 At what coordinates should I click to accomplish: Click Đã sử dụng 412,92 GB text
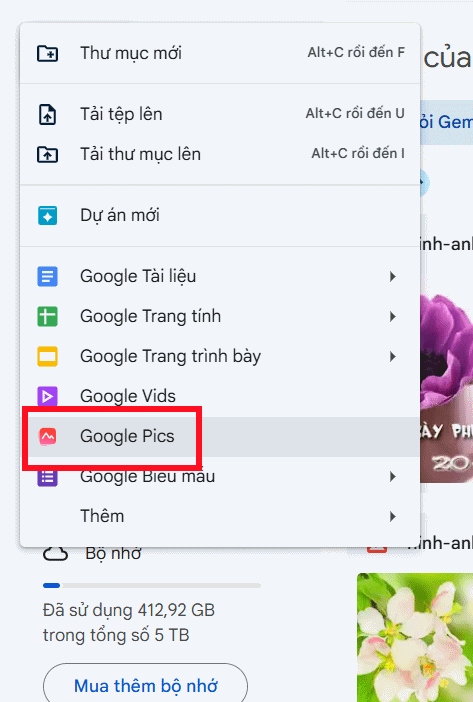coord(129,610)
